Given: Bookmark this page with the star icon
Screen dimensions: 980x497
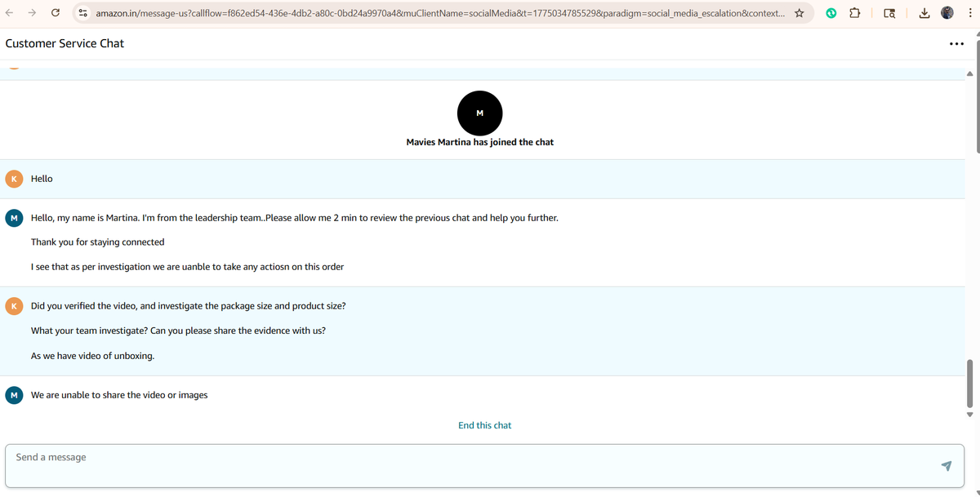Looking at the screenshot, I should point(799,13).
